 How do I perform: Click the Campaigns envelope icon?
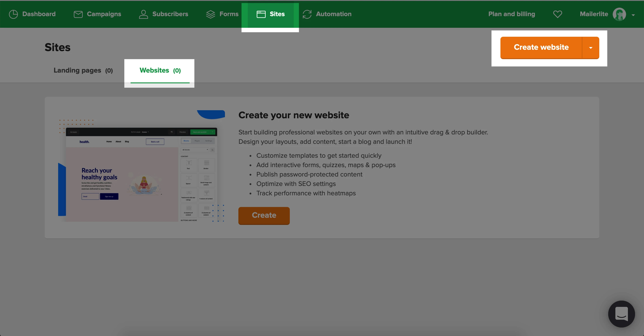(x=78, y=14)
